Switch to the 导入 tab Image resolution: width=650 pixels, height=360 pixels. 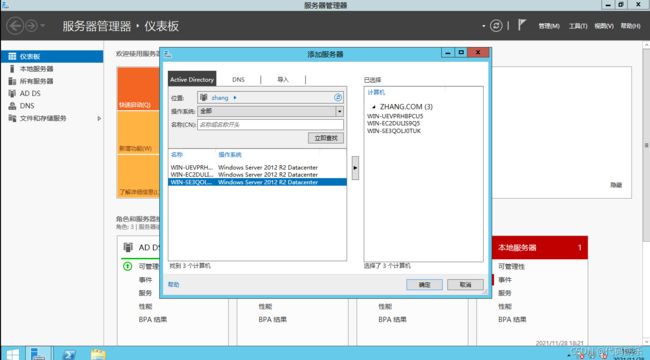click(x=283, y=80)
